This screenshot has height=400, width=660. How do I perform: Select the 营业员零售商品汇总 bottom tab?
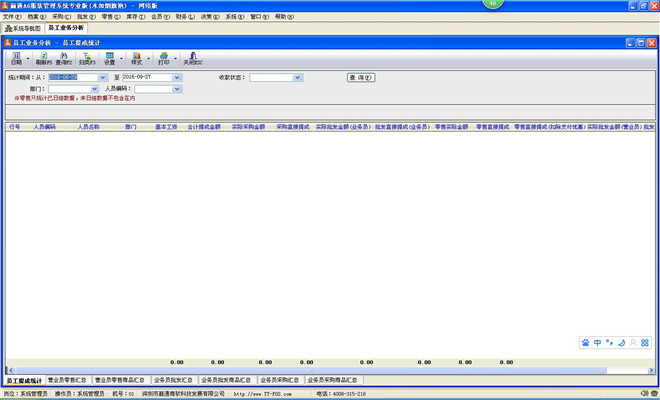(120, 380)
